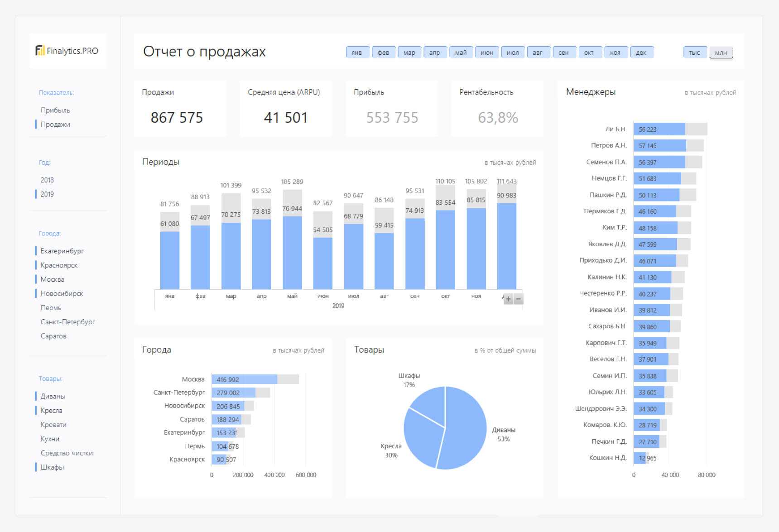Switch units to млн

tap(721, 53)
